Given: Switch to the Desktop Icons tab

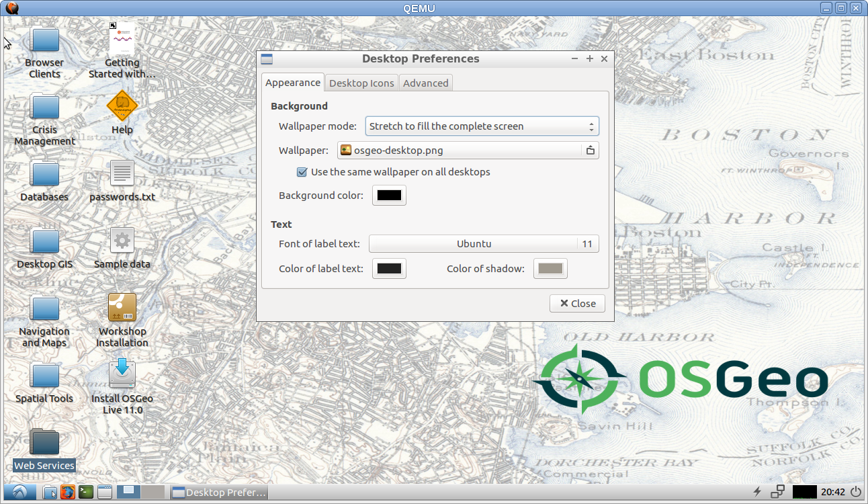Looking at the screenshot, I should click(361, 83).
